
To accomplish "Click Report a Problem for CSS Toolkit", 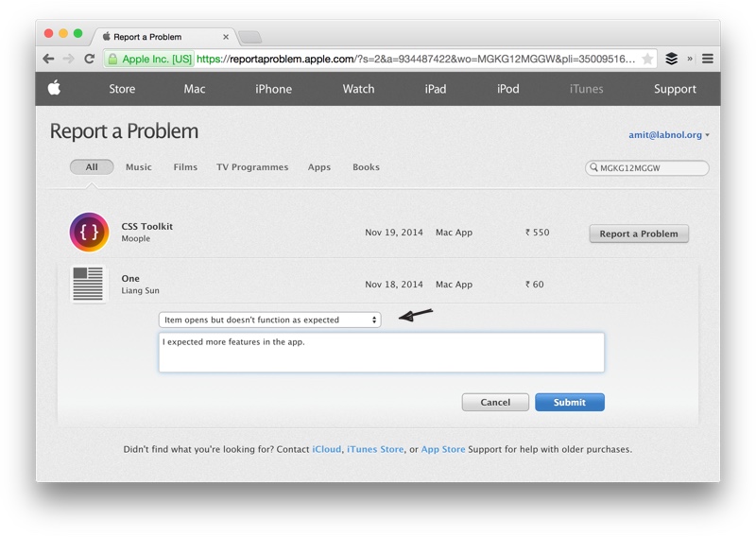I will (x=639, y=234).
